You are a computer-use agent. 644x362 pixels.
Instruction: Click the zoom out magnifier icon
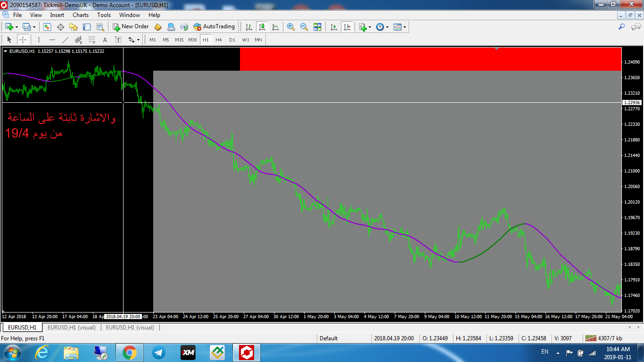pos(304,27)
